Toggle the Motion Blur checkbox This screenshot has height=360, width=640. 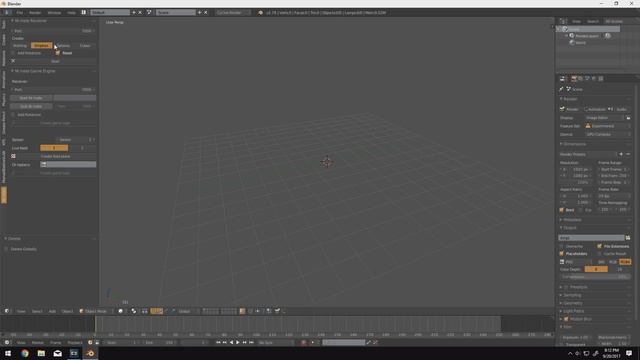point(566,319)
